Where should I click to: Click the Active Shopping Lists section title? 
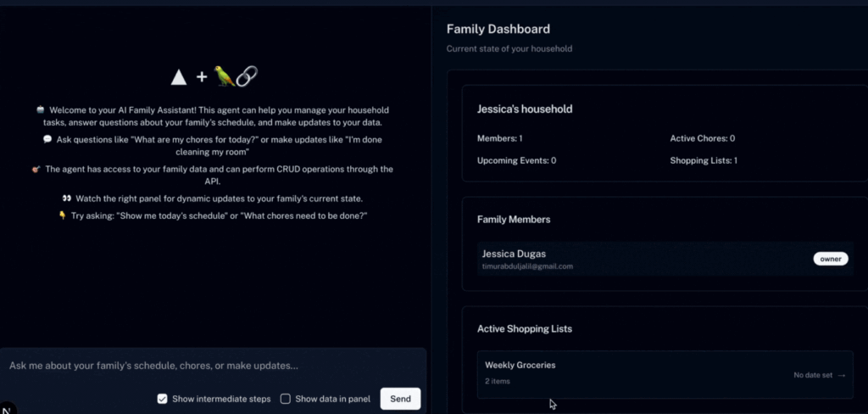525,328
